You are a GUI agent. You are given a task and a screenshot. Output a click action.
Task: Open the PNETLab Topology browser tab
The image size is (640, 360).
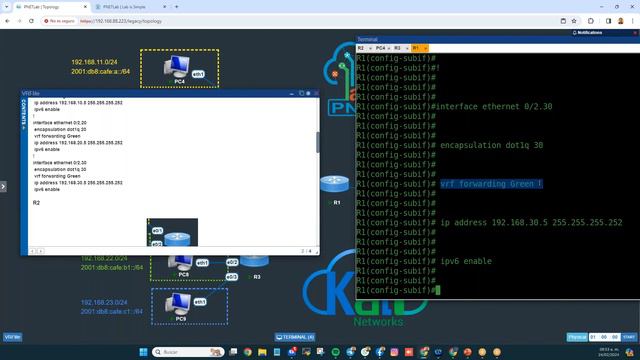(x=51, y=7)
